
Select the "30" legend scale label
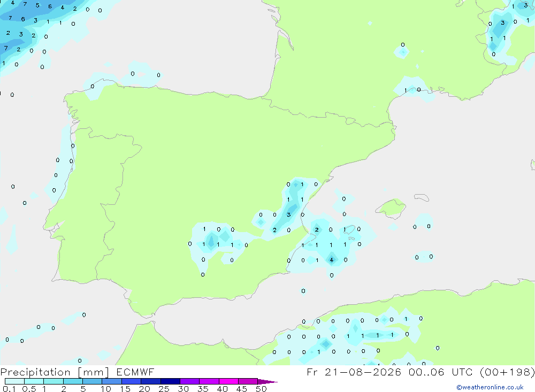coord(184,389)
